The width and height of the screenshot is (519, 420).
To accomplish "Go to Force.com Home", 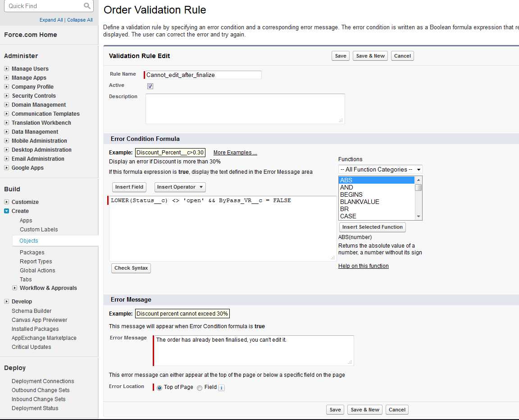I will tap(31, 35).
